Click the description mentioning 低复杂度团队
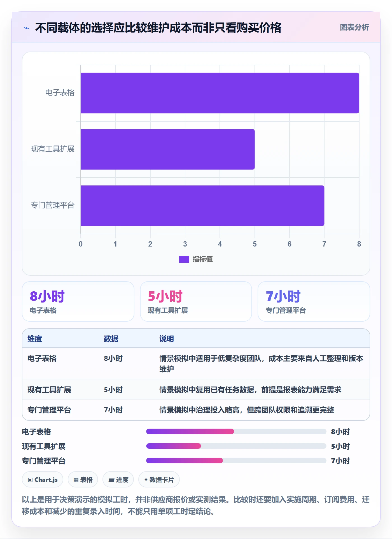 point(261,364)
